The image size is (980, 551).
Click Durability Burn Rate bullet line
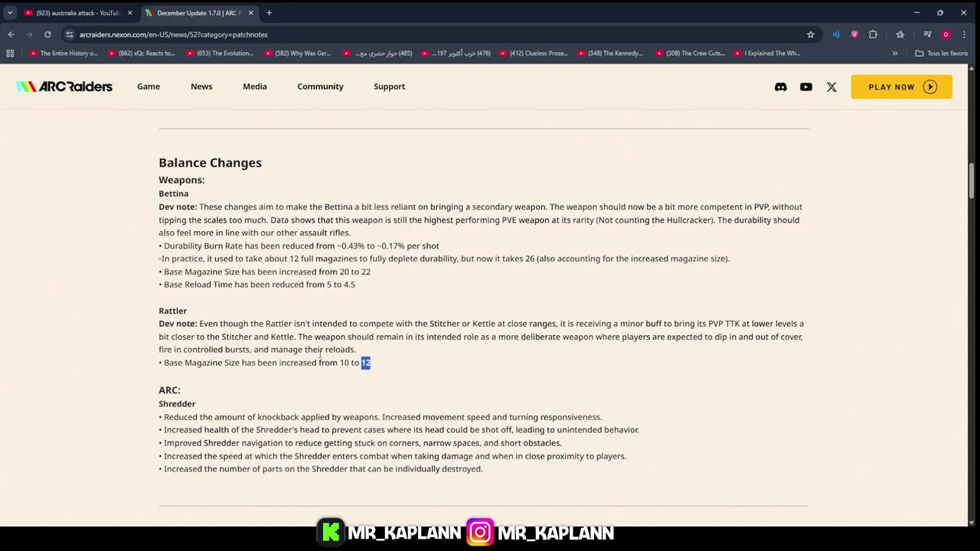[x=299, y=246]
